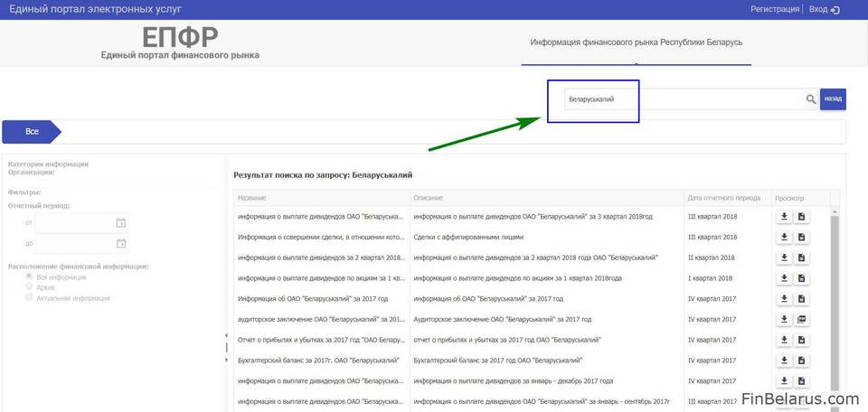
Task: Download 'Отчет о прибылях и убытках' 2017
Action: [784, 340]
